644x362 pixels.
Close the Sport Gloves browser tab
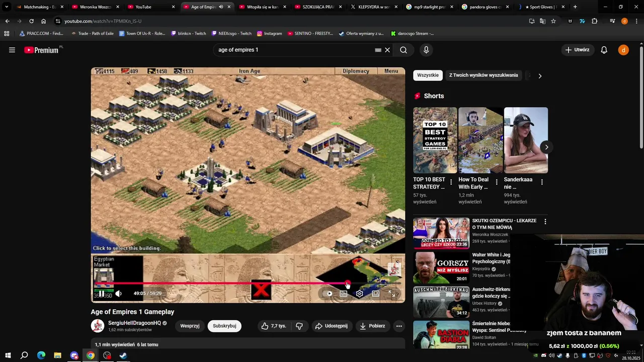click(x=563, y=7)
